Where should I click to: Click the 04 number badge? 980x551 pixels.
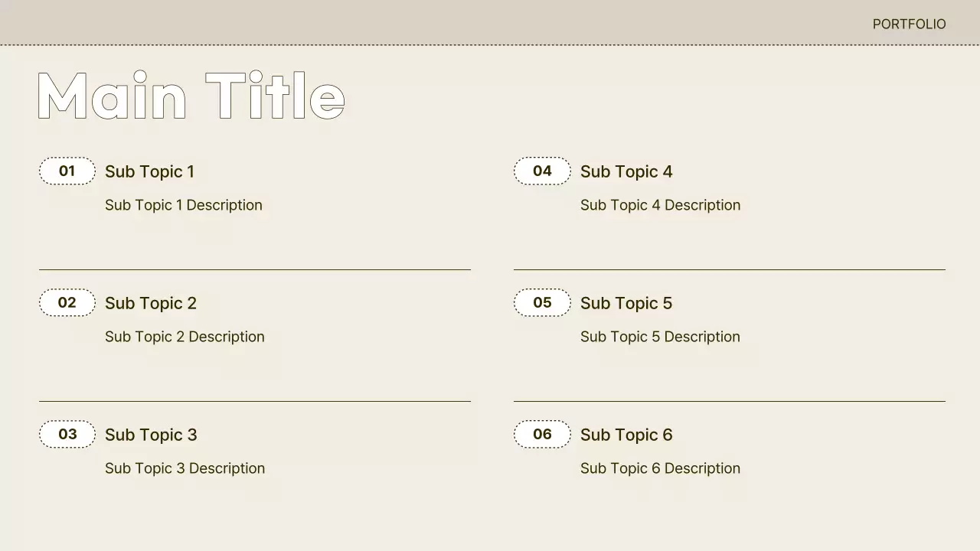click(542, 171)
